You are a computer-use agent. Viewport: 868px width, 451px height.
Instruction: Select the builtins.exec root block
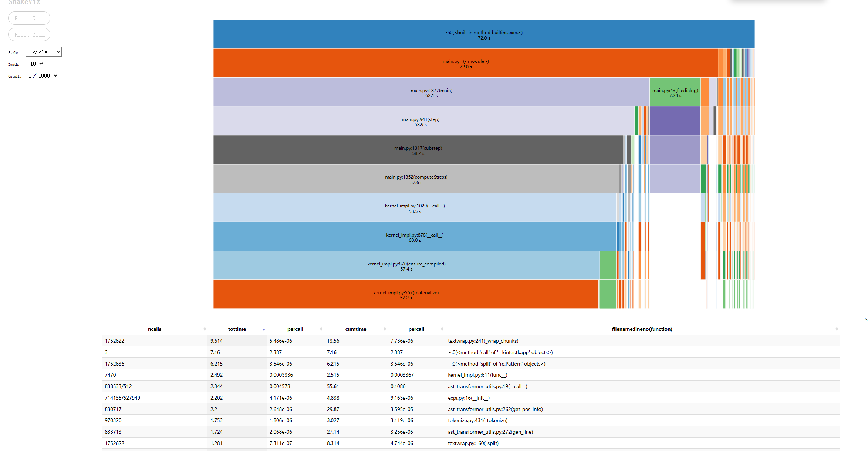coord(484,34)
